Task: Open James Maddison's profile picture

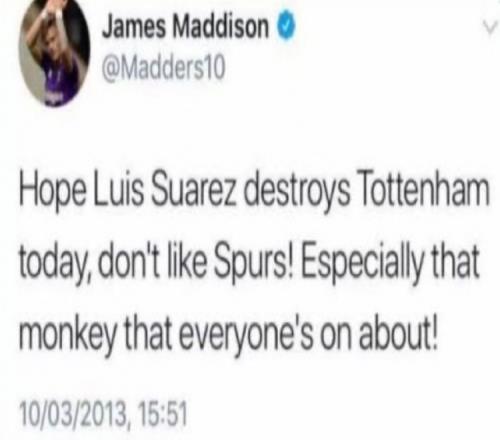Action: (54, 53)
